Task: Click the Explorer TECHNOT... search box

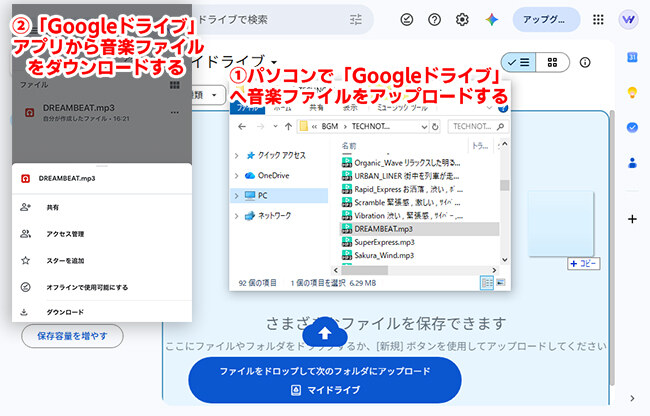Action: pyautogui.click(x=478, y=127)
